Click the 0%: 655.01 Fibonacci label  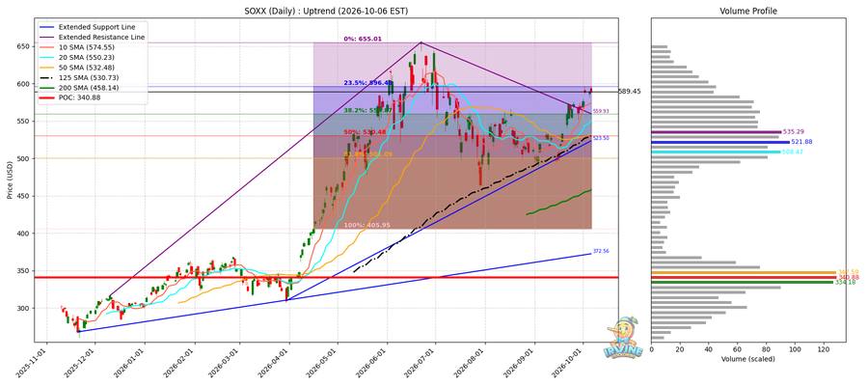[x=362, y=39]
